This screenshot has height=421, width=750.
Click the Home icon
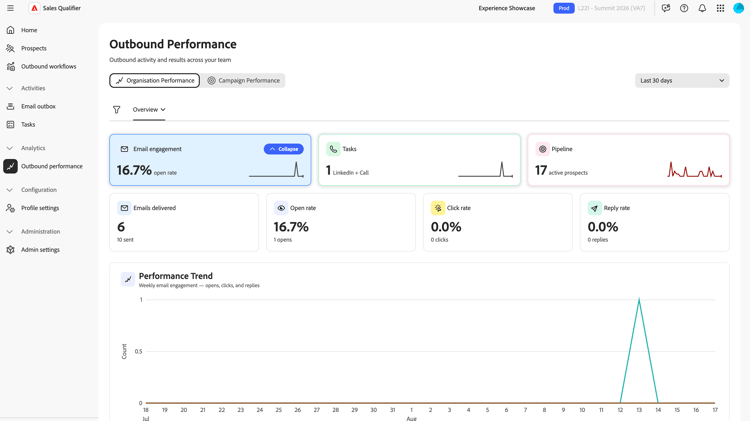(11, 30)
